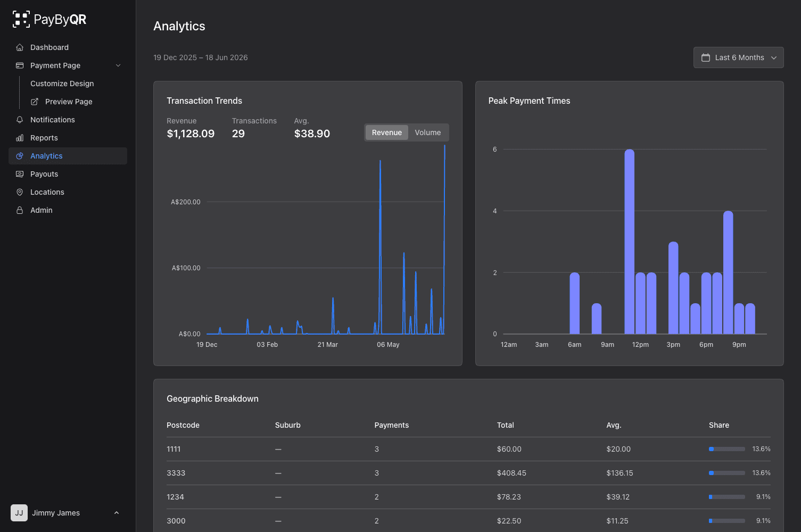Click the Total column header

pos(506,425)
